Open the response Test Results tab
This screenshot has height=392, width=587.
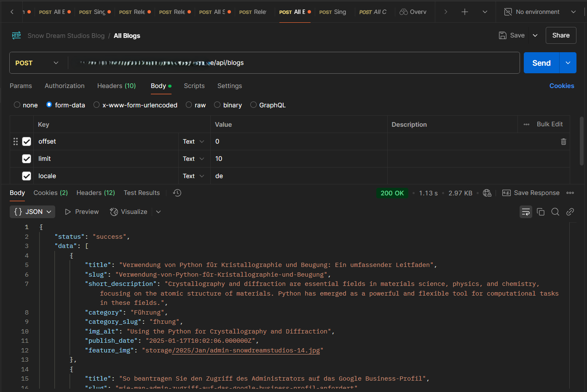point(142,193)
